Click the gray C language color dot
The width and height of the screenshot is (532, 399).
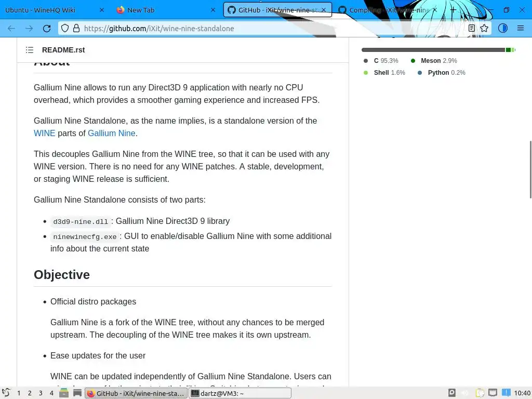point(366,61)
